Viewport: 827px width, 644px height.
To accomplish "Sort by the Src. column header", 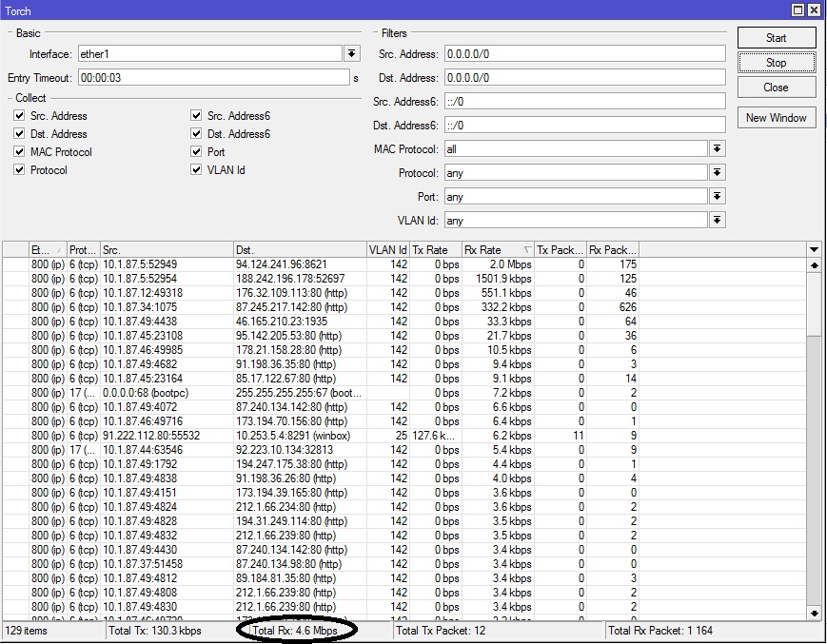I will 167,250.
